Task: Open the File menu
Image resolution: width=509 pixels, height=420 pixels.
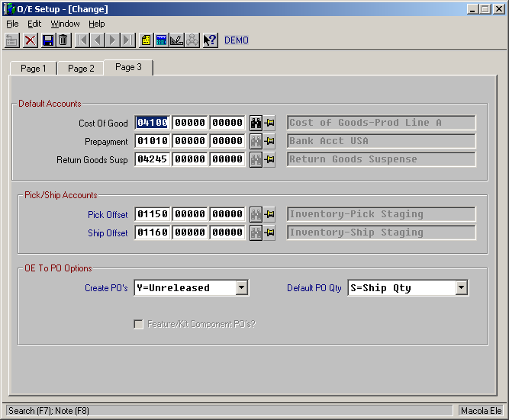Action: pos(12,24)
